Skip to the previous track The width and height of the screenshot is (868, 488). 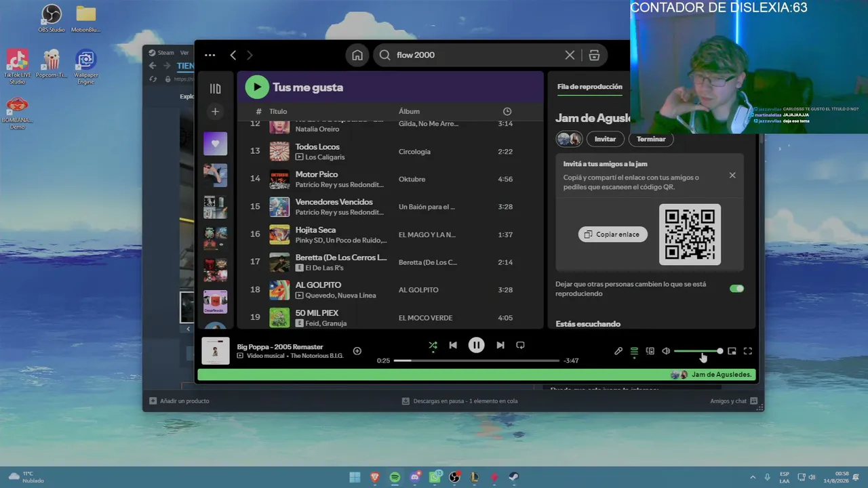point(453,345)
